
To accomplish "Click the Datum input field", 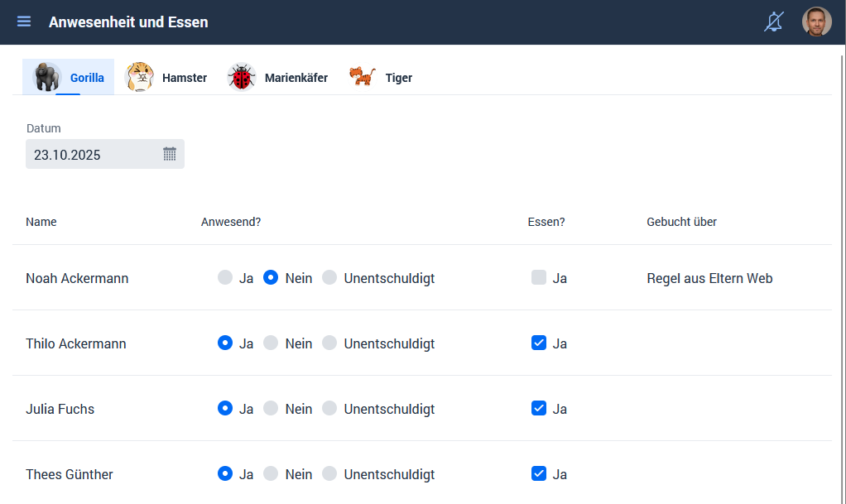I will tap(93, 155).
